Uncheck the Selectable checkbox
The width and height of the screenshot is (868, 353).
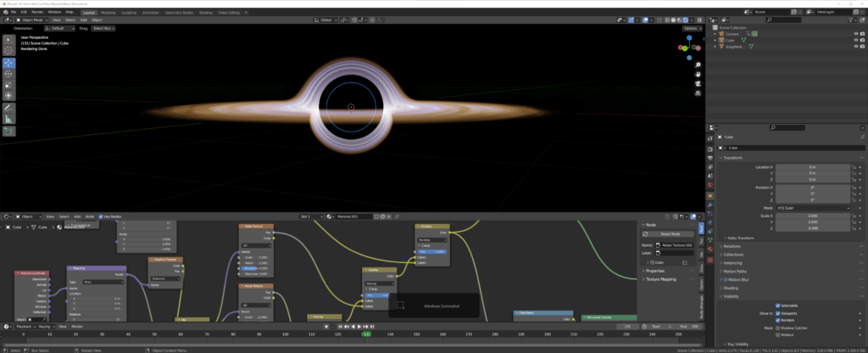coord(778,305)
